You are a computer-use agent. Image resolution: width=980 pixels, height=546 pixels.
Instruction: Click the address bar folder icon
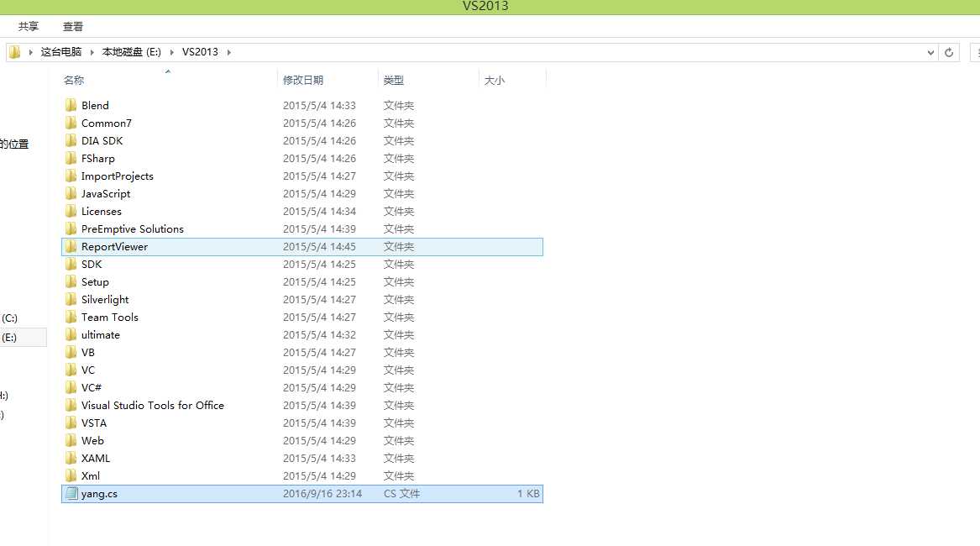click(15, 52)
